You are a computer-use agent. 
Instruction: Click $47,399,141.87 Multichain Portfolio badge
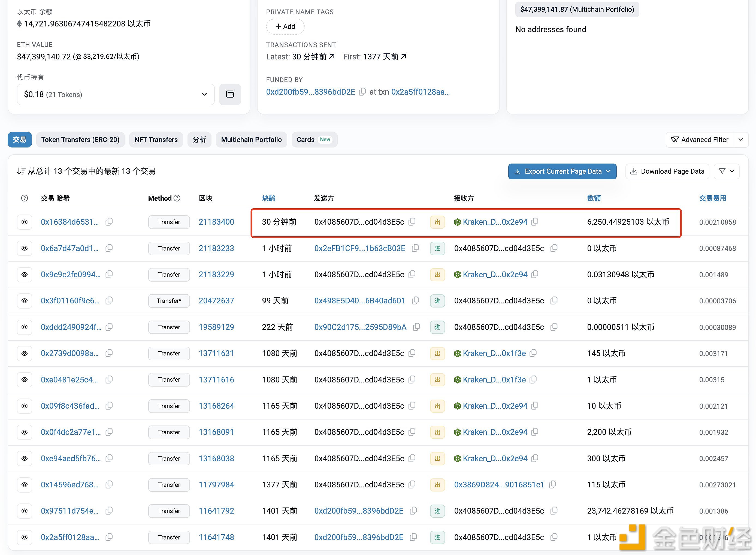pos(577,10)
